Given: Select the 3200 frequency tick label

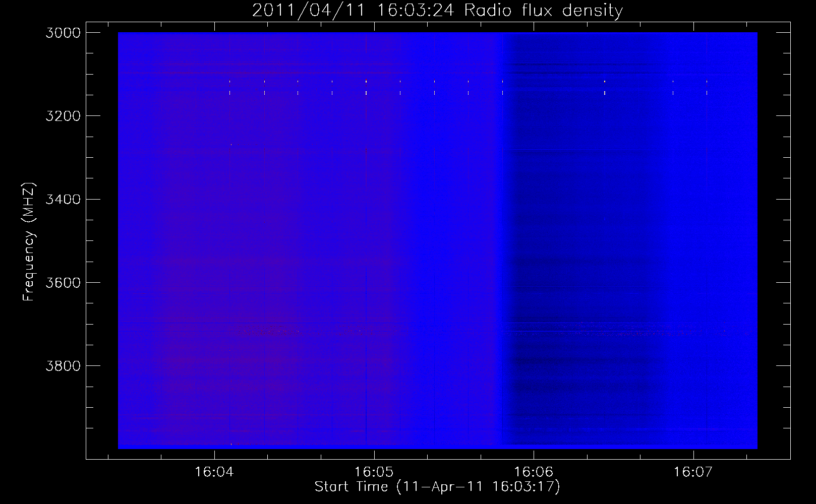Looking at the screenshot, I should (63, 116).
